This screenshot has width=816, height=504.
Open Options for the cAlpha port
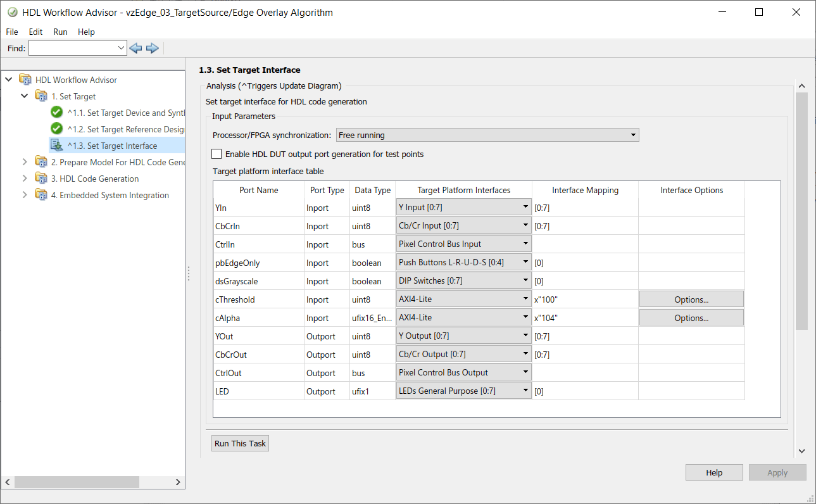tap(691, 318)
